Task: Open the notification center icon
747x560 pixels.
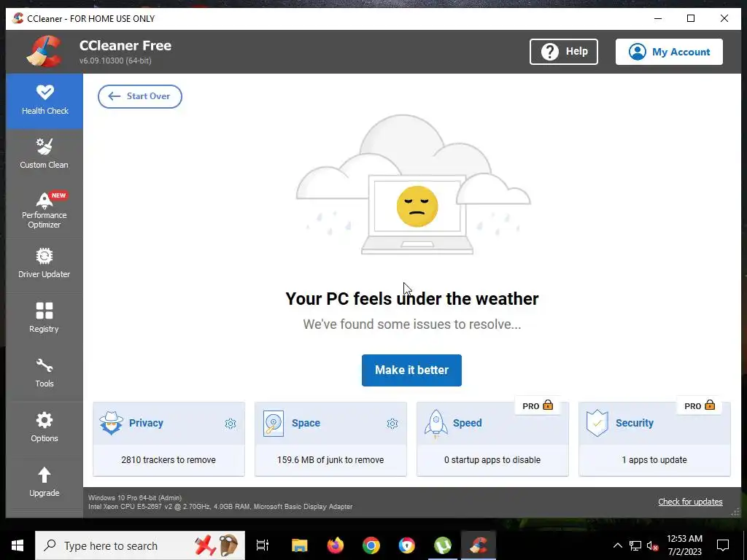Action: 723,545
